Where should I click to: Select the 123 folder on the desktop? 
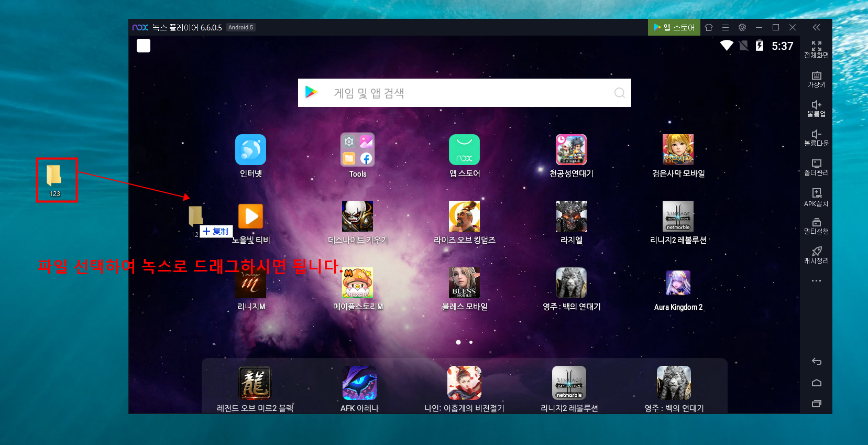click(x=54, y=179)
